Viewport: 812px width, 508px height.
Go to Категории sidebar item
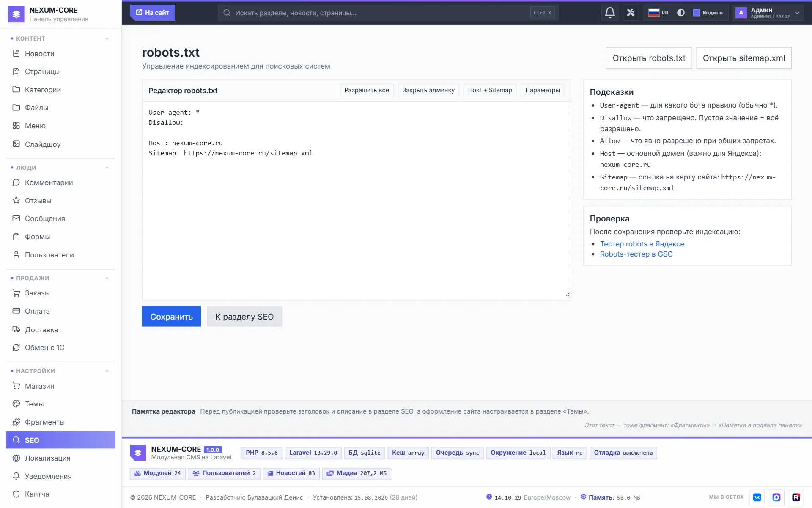[60, 90]
